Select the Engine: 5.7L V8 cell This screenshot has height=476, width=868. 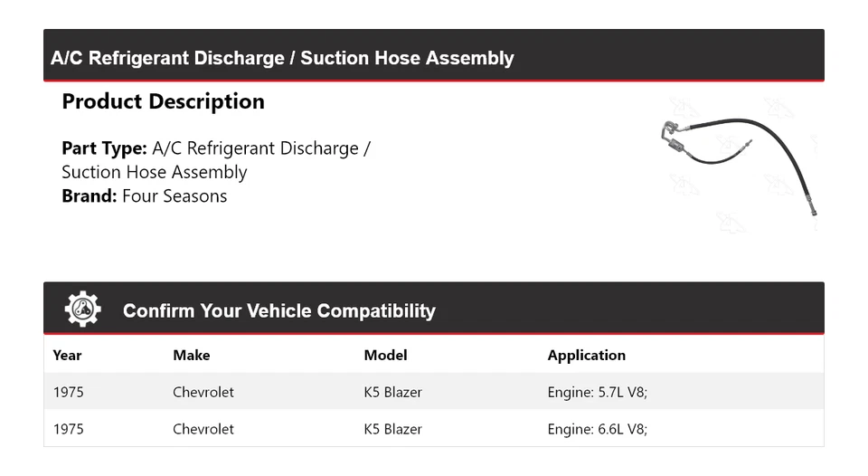click(x=597, y=392)
